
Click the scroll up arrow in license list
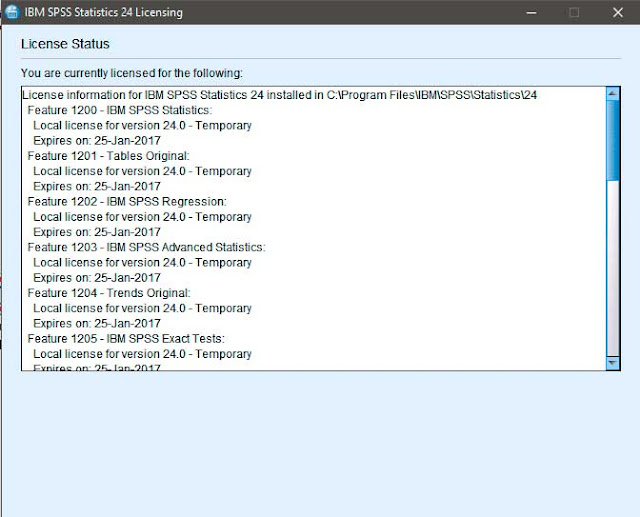tap(613, 94)
